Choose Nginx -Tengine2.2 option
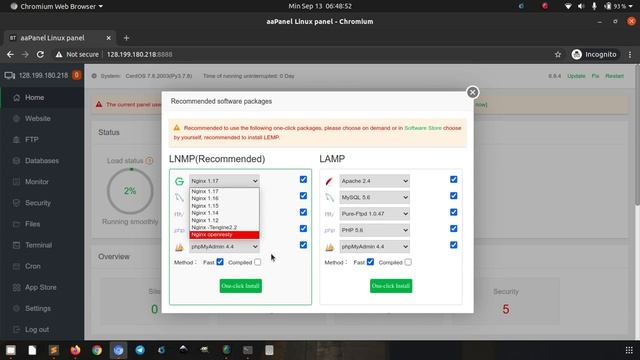Image resolution: width=640 pixels, height=360 pixels. pos(224,227)
